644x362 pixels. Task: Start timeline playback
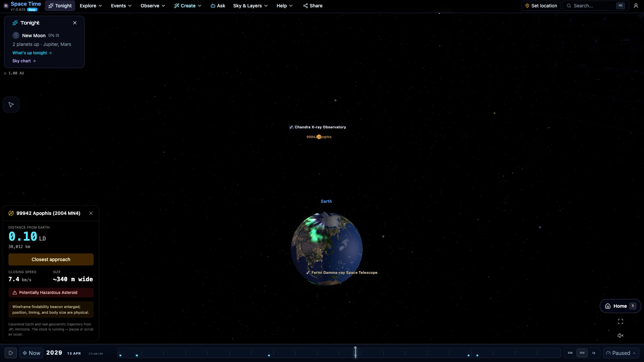click(11, 353)
